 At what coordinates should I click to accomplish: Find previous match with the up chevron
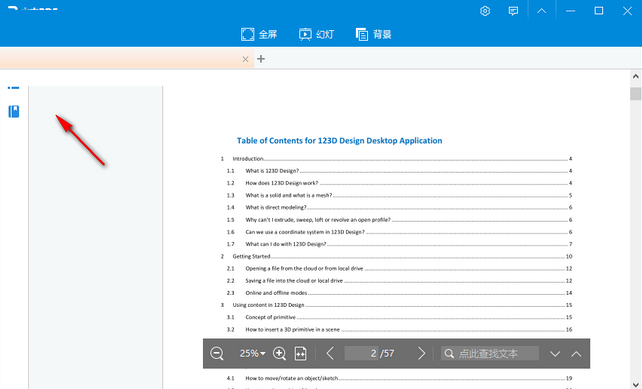tap(576, 354)
